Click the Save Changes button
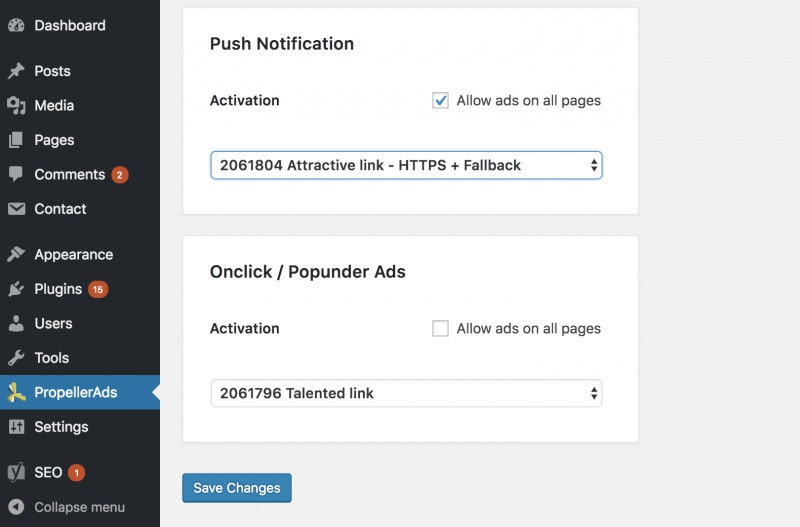800x527 pixels. coord(236,488)
